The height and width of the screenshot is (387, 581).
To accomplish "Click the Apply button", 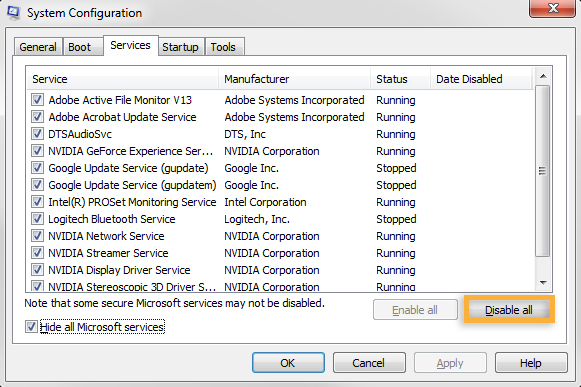I will click(x=450, y=363).
